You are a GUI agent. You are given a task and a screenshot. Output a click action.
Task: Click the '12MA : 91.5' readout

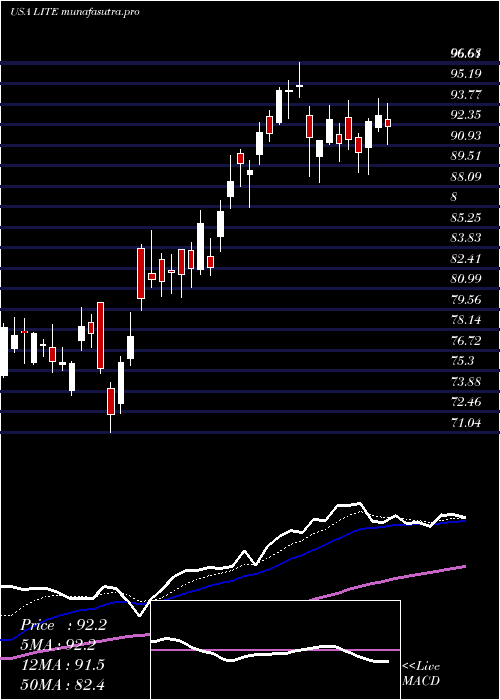point(63,665)
